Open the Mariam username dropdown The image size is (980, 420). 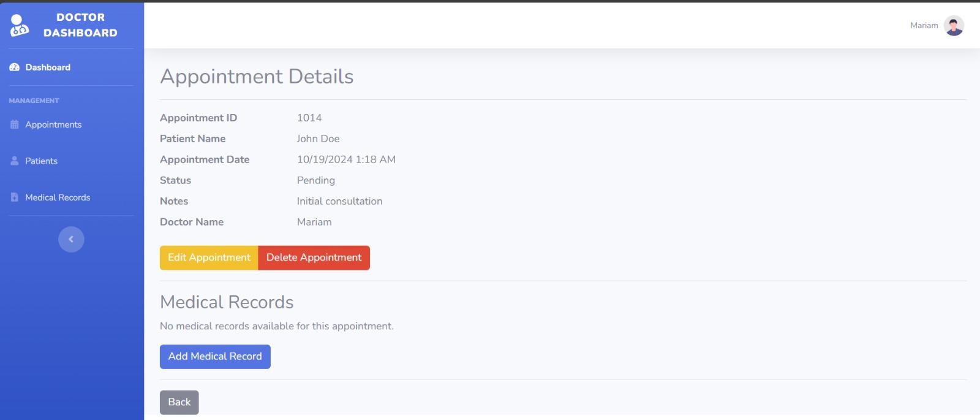tap(924, 26)
